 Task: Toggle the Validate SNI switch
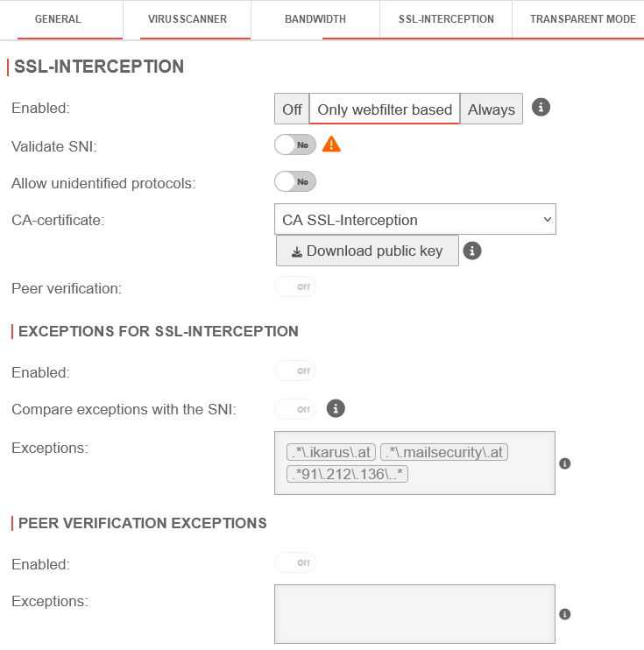[x=295, y=145]
